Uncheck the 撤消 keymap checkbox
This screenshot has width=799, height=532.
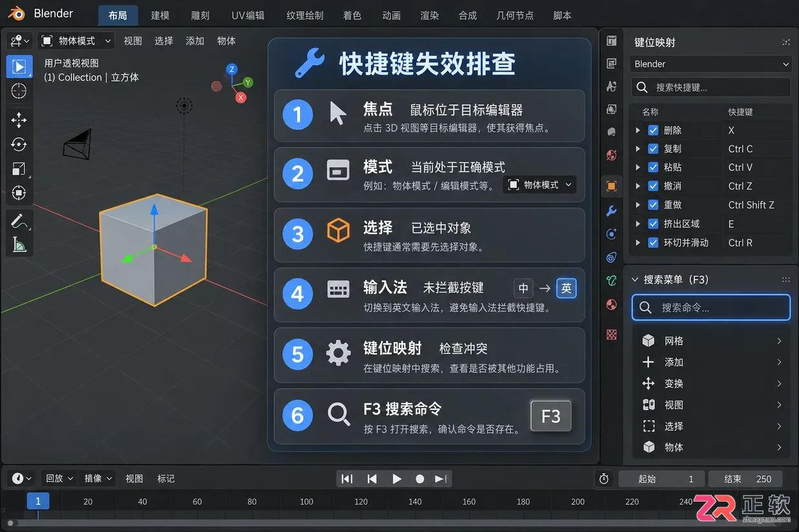pyautogui.click(x=653, y=186)
